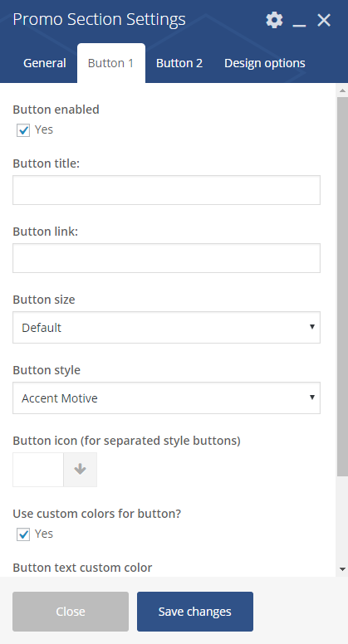Screen dimensions: 348x644
Task: Click the scrollbar up arrow
Action: pyautogui.click(x=342, y=90)
